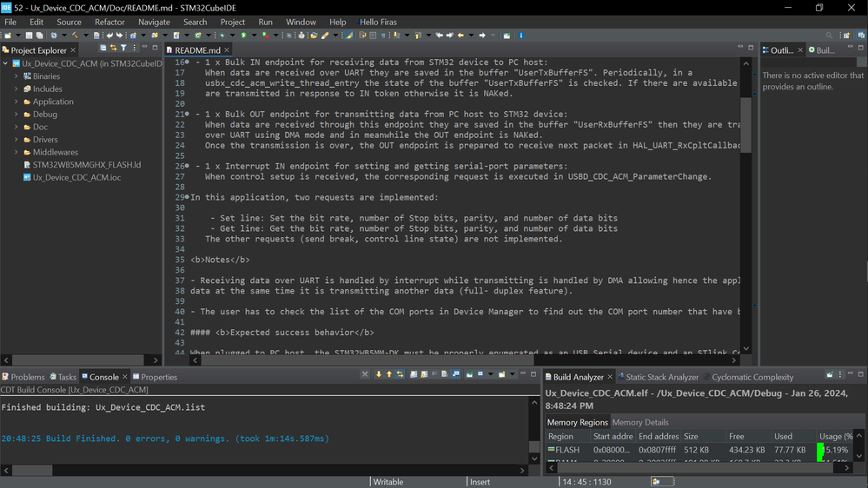868x488 pixels.
Task: Jump to next error in console
Action: (379, 374)
